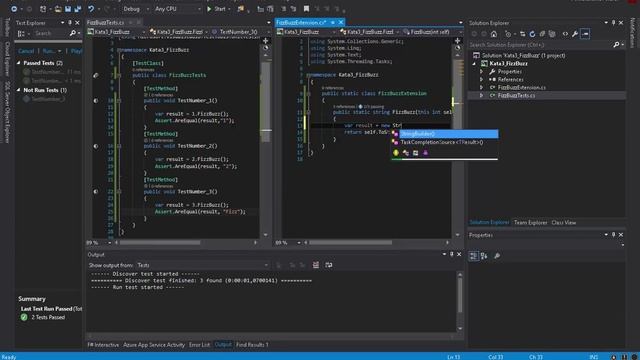Click the Collapse All icon in Solution Explorer

[542, 34]
